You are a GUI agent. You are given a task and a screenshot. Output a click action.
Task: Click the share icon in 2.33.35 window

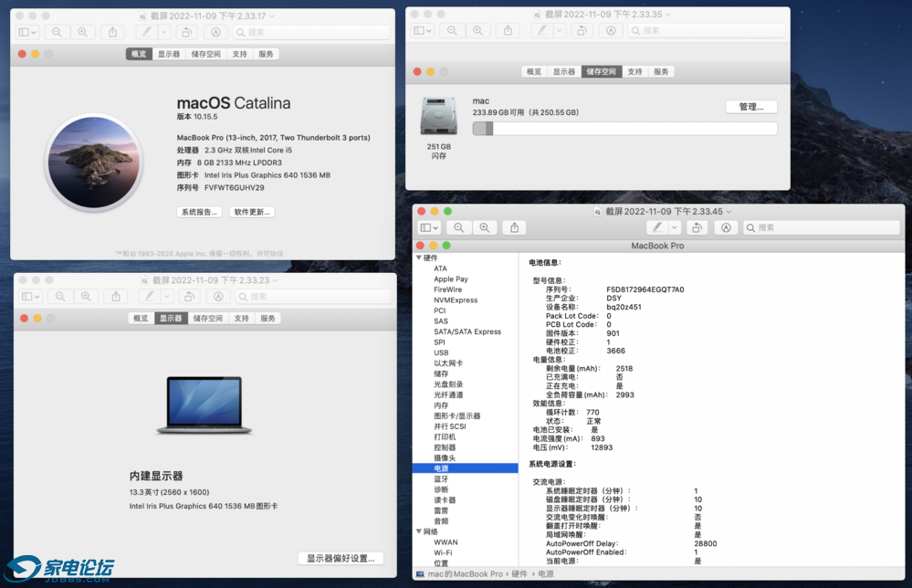tap(508, 30)
